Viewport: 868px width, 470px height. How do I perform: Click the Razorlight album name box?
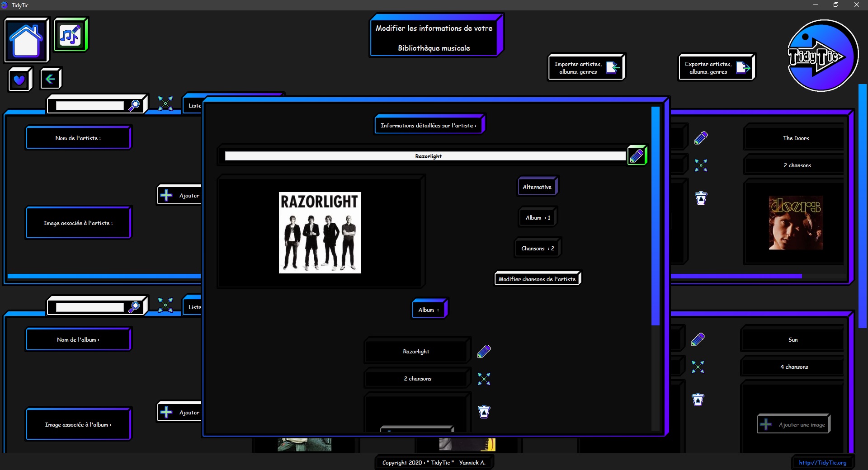[x=416, y=351]
